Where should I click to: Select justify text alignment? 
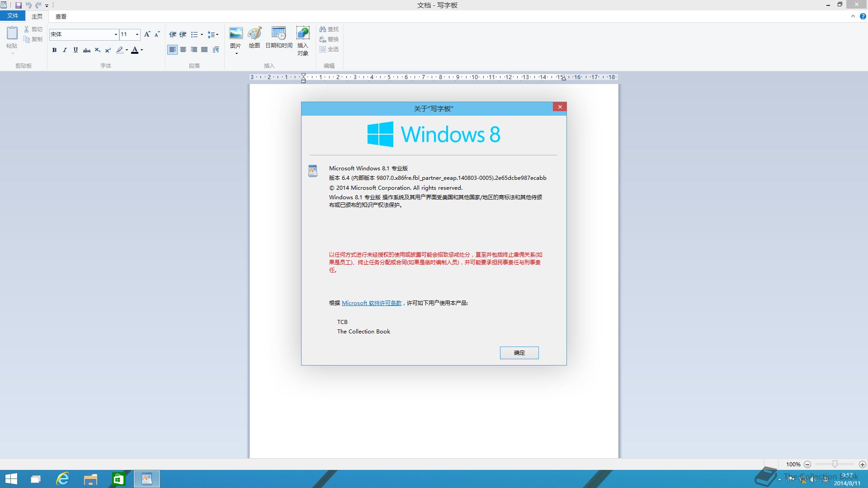coord(204,50)
